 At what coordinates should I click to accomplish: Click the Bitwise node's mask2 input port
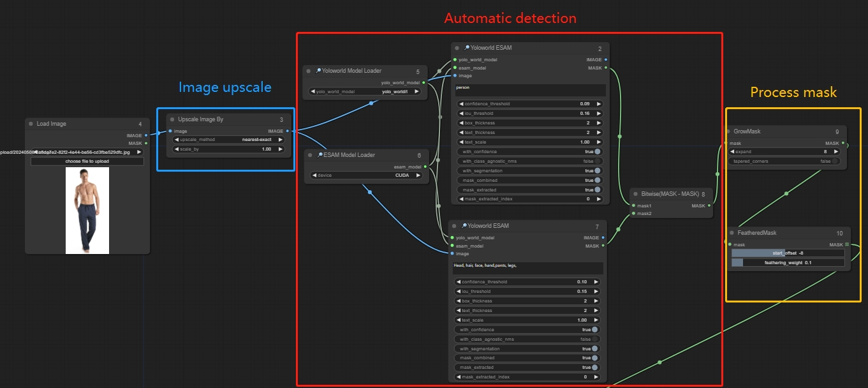point(633,214)
